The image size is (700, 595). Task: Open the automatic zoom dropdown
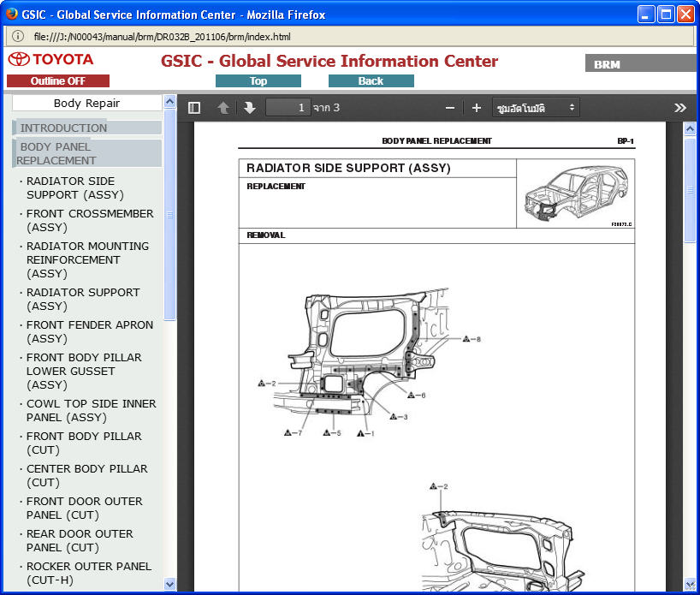(536, 108)
